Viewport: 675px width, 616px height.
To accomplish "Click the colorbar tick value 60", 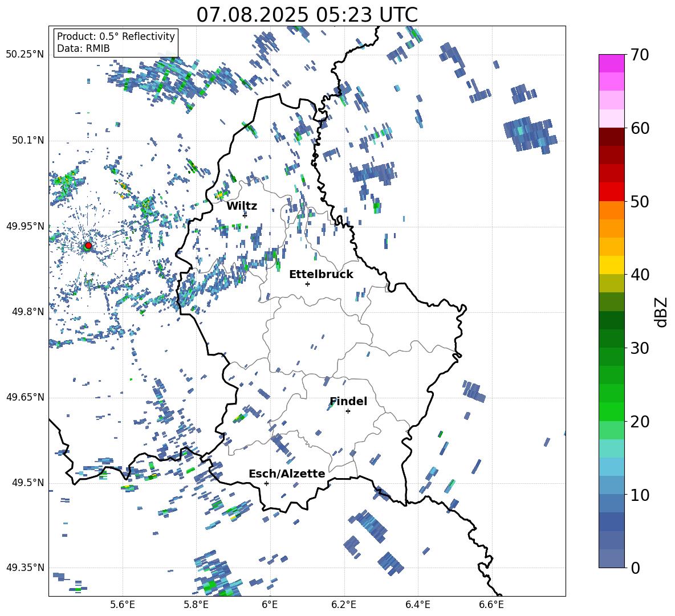I will pos(640,128).
